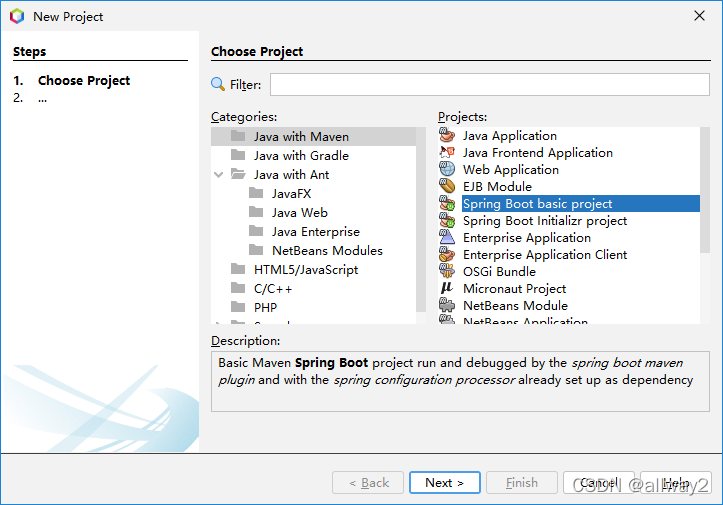
Task: Click the NetBeans logo in title bar
Action: point(17,16)
